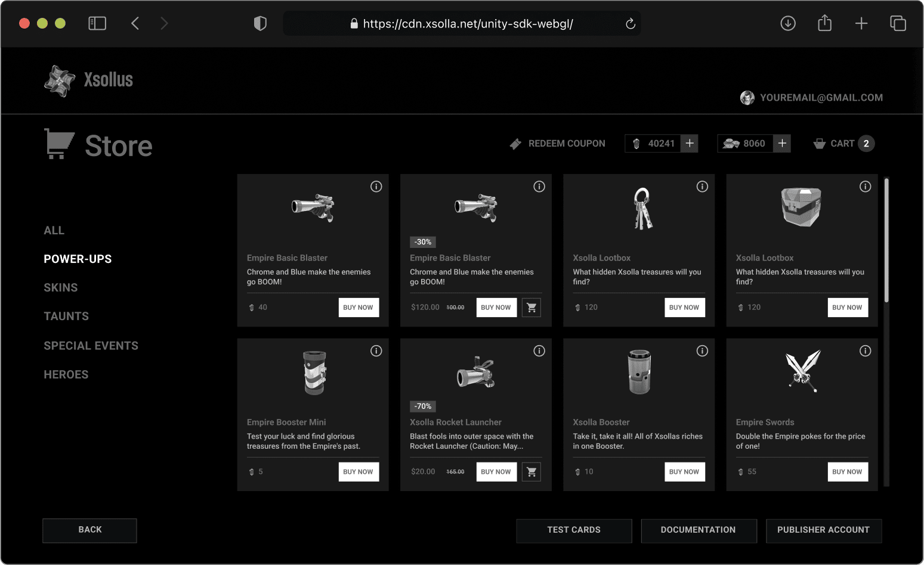Click the Empire Swords item image
The height and width of the screenshot is (565, 924).
pyautogui.click(x=803, y=371)
